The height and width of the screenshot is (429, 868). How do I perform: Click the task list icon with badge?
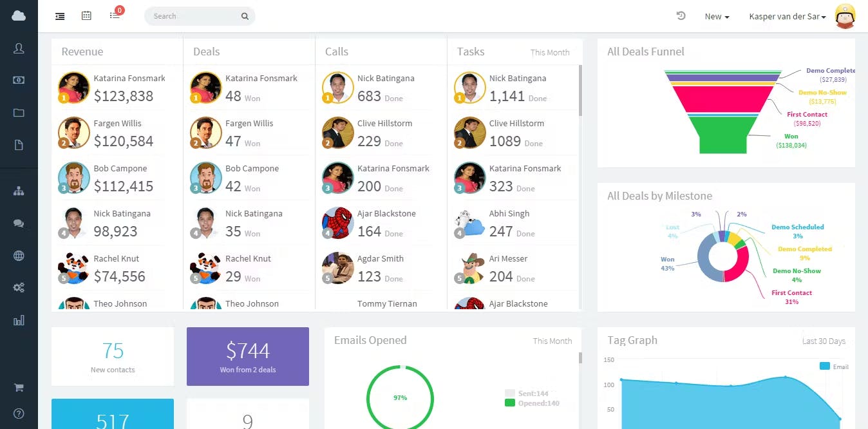[116, 14]
